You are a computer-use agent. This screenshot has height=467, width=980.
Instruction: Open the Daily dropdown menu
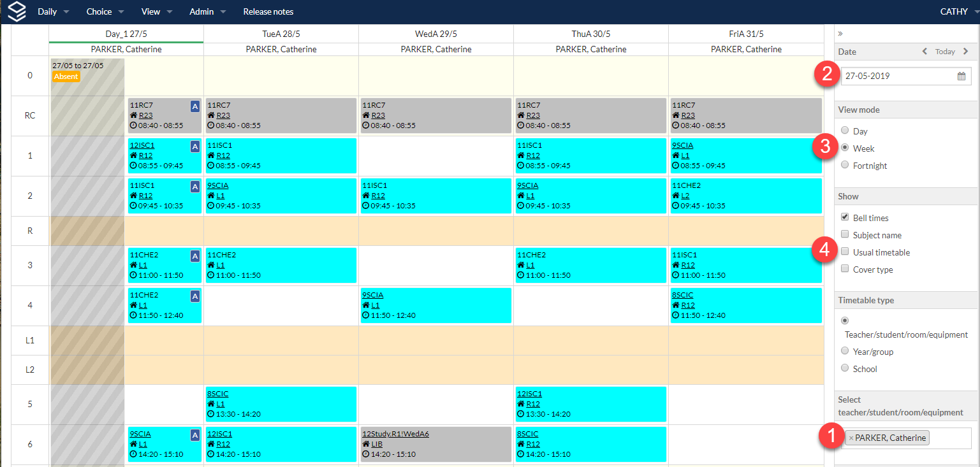pyautogui.click(x=54, y=11)
